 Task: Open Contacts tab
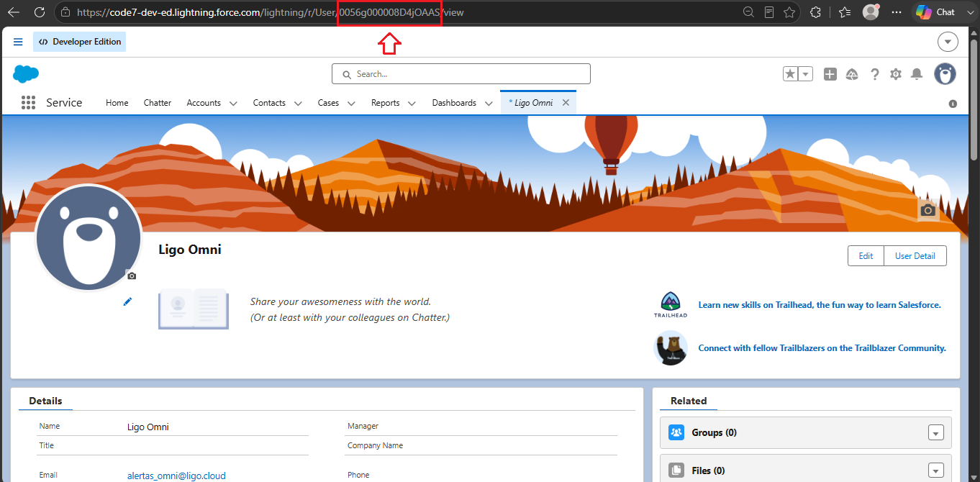pos(269,103)
